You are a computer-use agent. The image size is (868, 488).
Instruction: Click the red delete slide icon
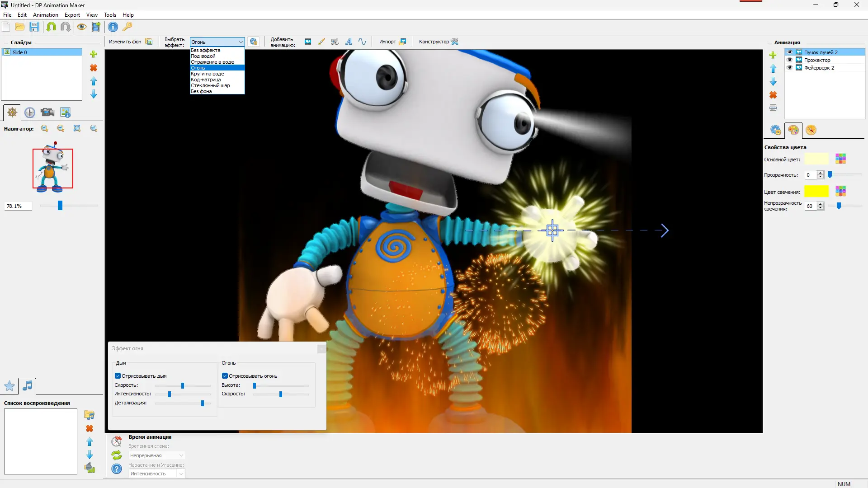point(94,68)
